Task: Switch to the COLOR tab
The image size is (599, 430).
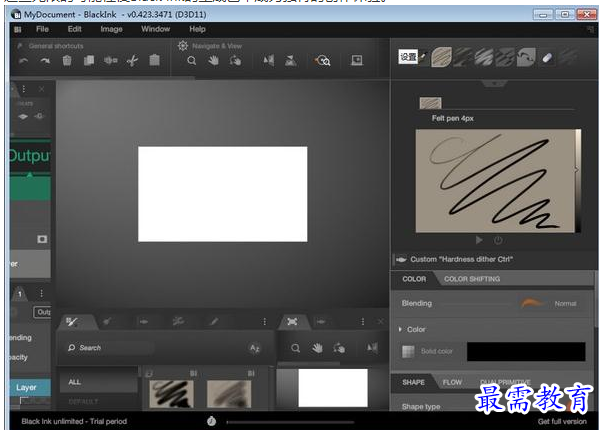Action: point(414,279)
